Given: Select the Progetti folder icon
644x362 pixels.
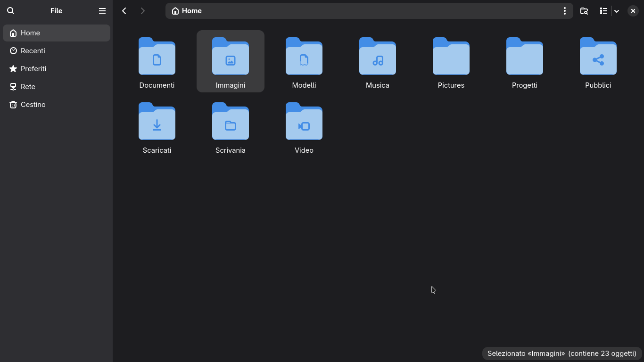Looking at the screenshot, I should pos(525,56).
